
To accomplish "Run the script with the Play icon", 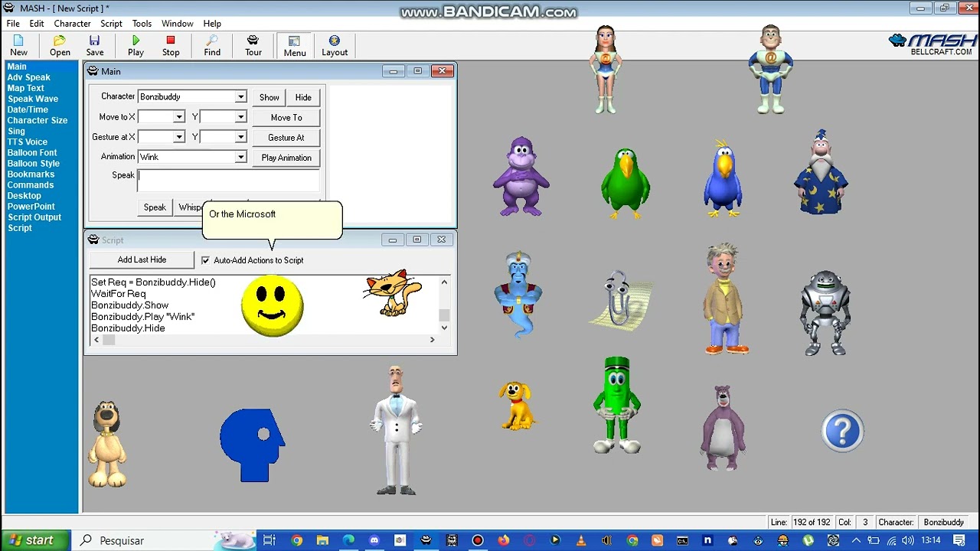I will coord(136,45).
